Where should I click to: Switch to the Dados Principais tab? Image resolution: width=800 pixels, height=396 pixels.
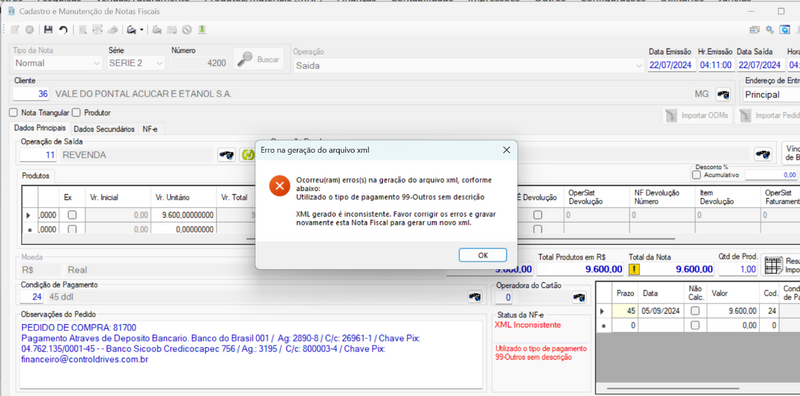(40, 129)
